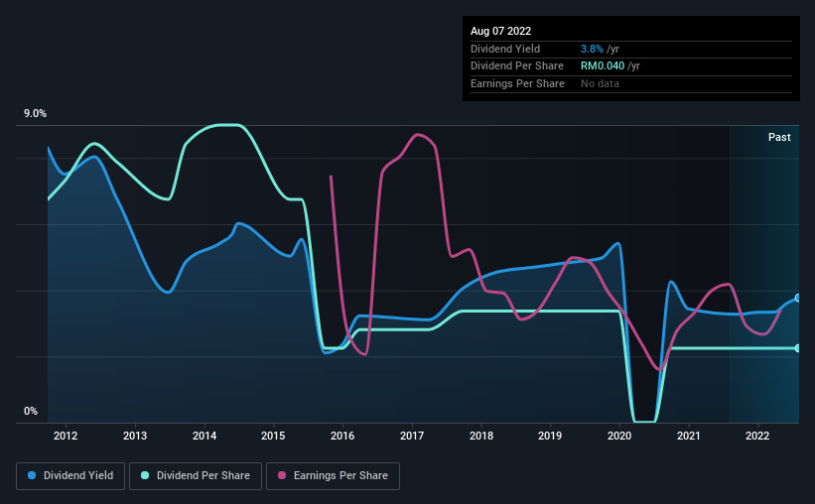This screenshot has width=815, height=504.
Task: Click the blue Dividend Yield legend dot
Action: pyautogui.click(x=32, y=475)
